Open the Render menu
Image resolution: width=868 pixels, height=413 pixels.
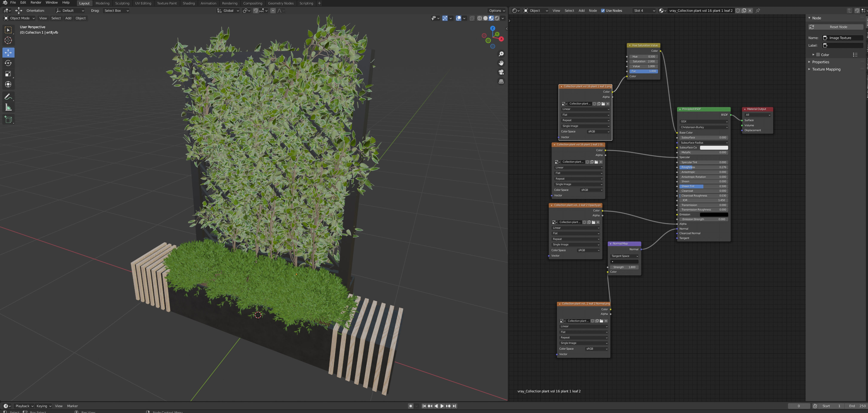click(36, 3)
